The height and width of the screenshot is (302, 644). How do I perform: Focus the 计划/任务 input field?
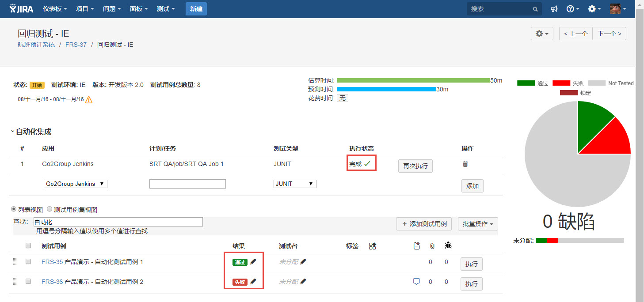click(187, 184)
